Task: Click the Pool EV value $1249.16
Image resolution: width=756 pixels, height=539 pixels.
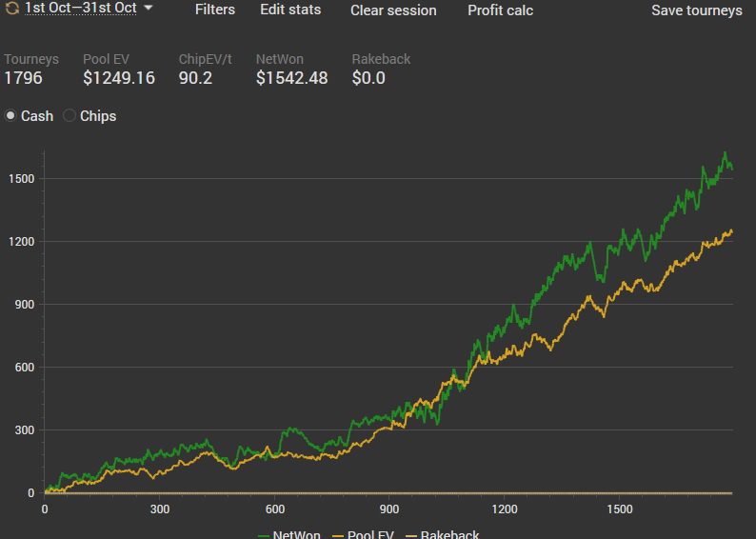Action: tap(119, 78)
